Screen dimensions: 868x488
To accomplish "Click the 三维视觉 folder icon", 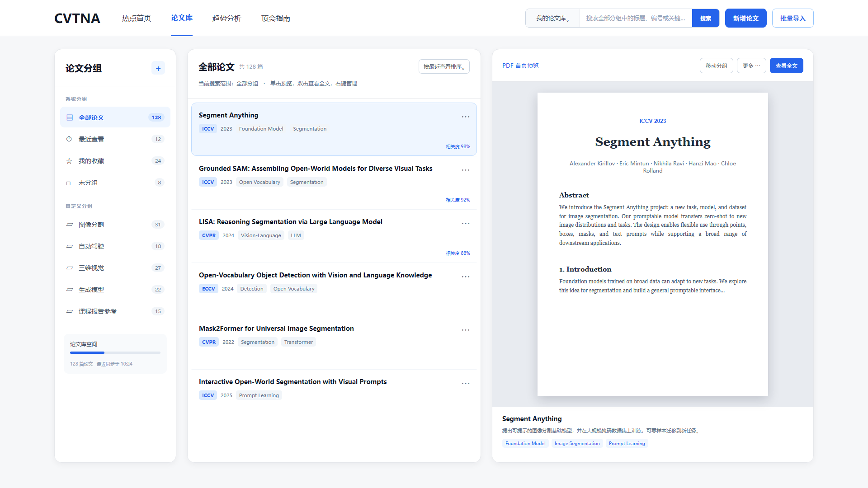I will pyautogui.click(x=70, y=268).
